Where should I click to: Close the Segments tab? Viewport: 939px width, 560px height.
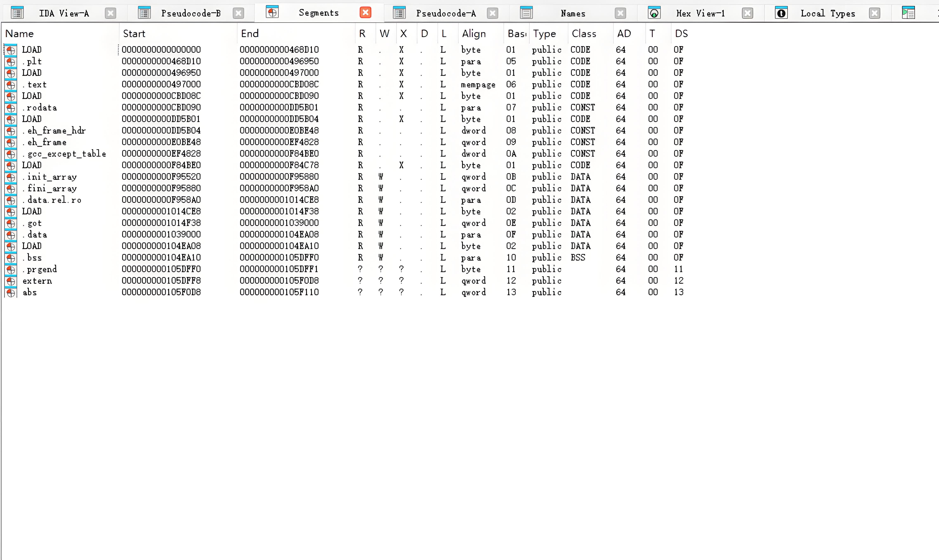365,12
